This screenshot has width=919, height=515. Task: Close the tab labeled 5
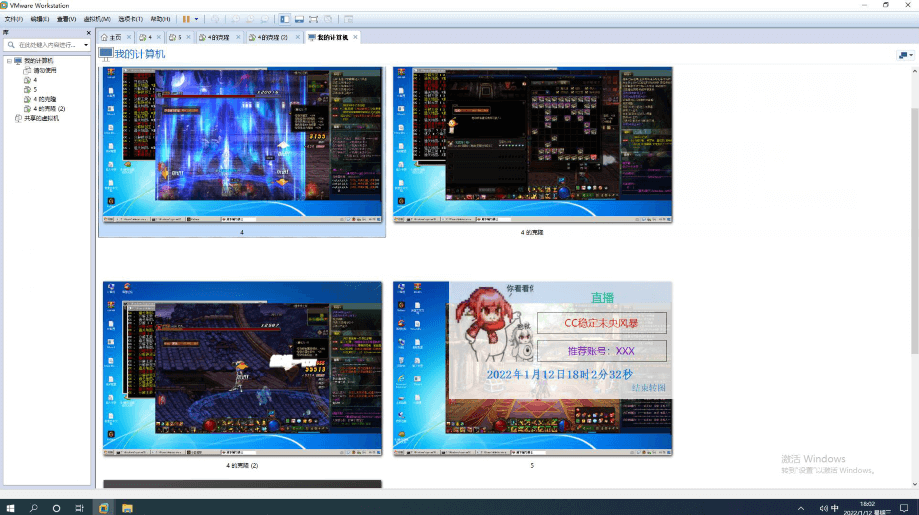188,37
